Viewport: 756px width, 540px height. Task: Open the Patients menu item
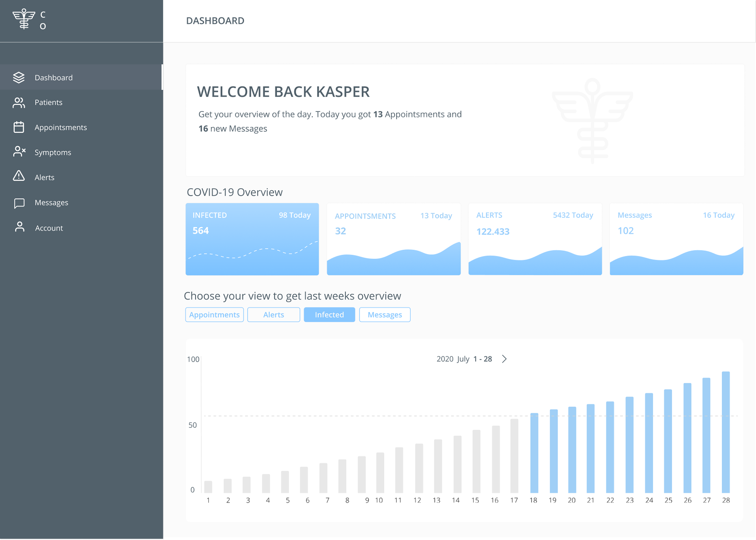point(48,102)
